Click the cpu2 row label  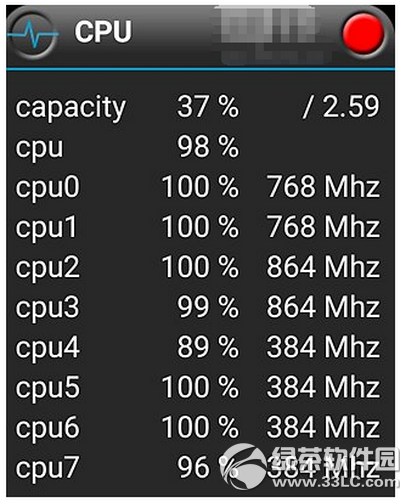point(48,268)
